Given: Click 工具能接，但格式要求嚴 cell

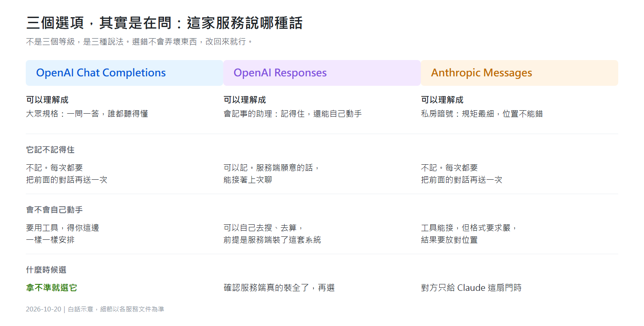Looking at the screenshot, I should point(469,234).
